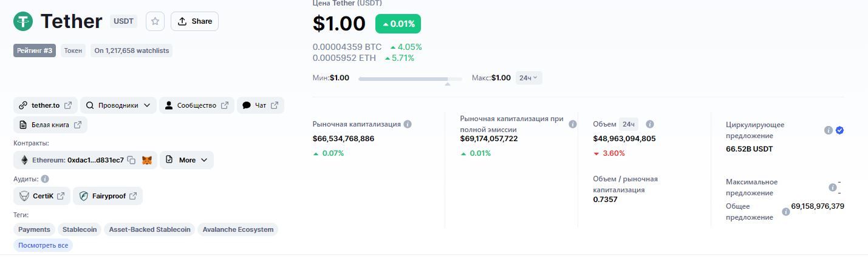Click info icon beside Циркулирующее предложение
Image resolution: width=868 pixels, height=258 pixels.
pyautogui.click(x=828, y=130)
